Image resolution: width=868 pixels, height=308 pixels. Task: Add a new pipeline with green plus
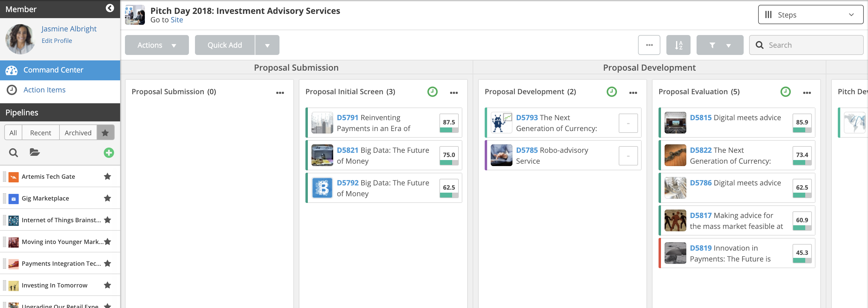click(109, 153)
